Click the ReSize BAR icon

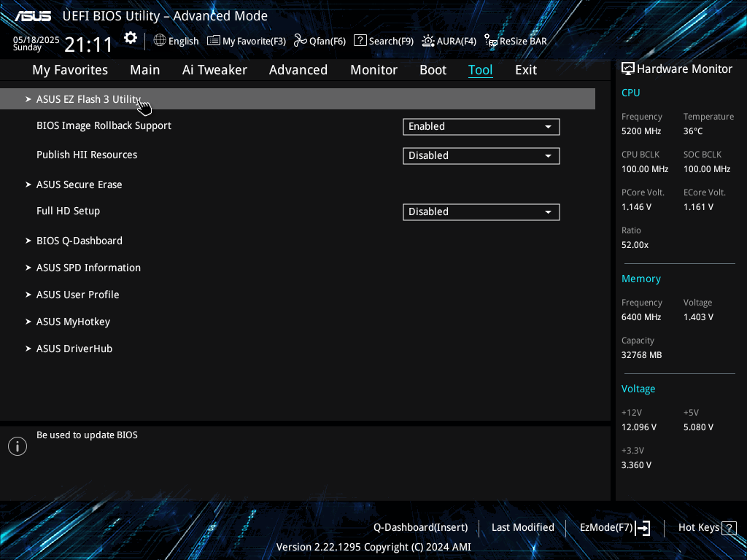[491, 41]
